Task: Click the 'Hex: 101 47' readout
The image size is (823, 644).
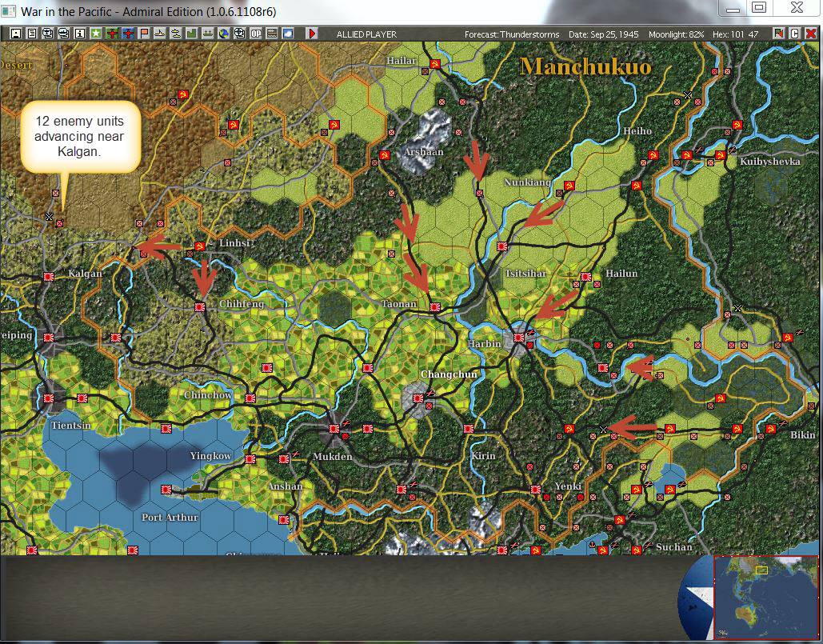Action: pos(735,34)
